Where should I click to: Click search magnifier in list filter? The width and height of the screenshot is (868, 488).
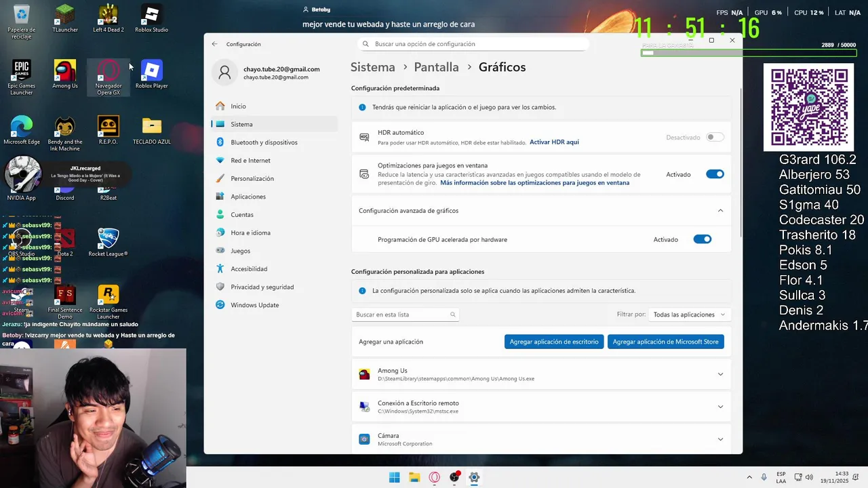tap(453, 314)
